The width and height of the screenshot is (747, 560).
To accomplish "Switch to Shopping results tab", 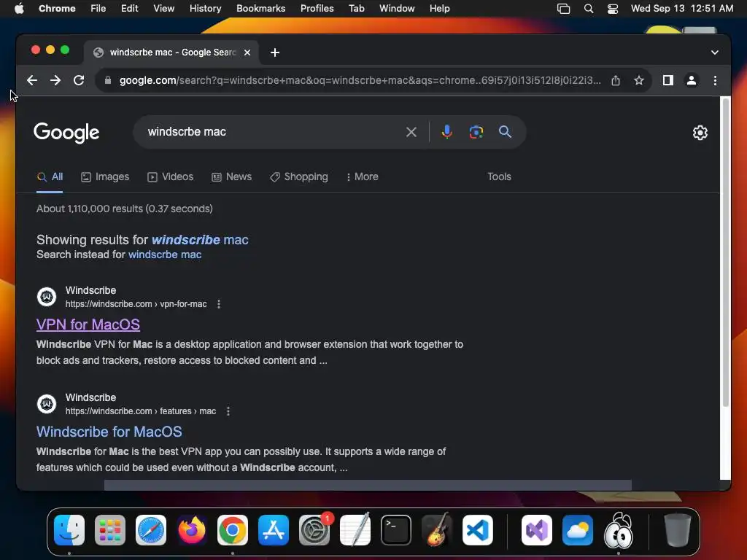I will click(298, 176).
